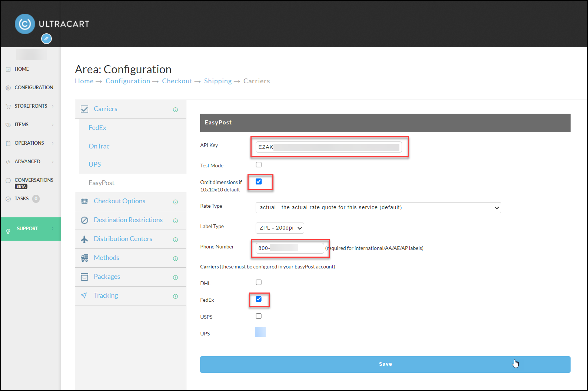Click the info icon beside Tracking
This screenshot has height=391, width=588.
coord(176,296)
